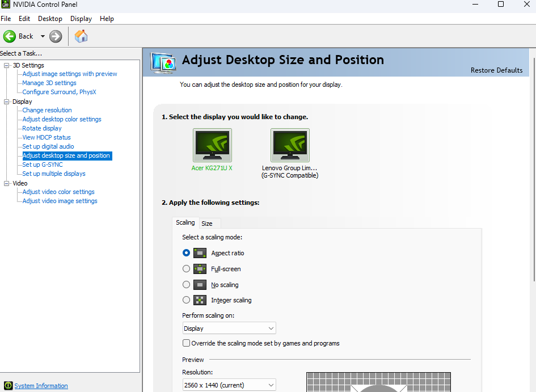Click the NVIDIA Control Panel title icon
Viewport: 536px width, 392px height.
(6, 5)
